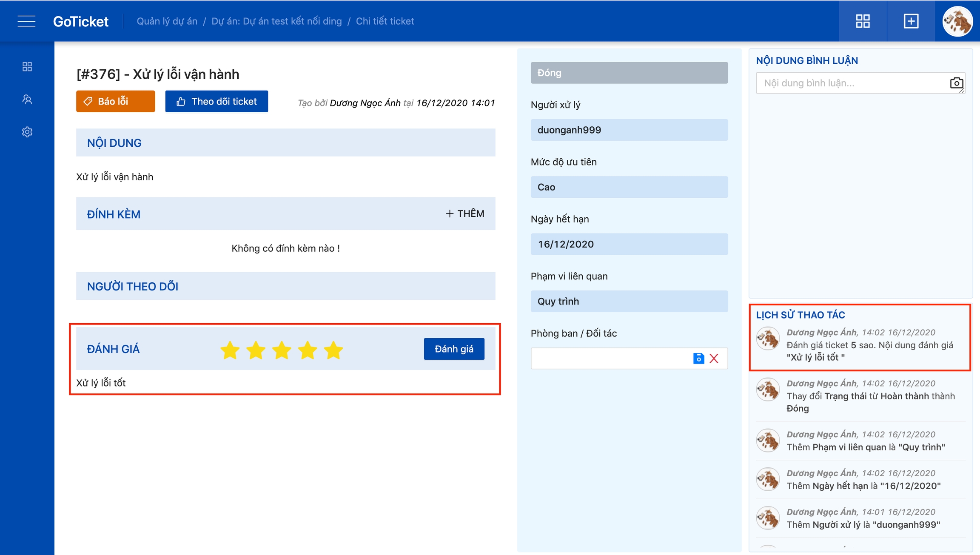Click the camera icon in comment box
Screen dimensions: 980x555
956,83
